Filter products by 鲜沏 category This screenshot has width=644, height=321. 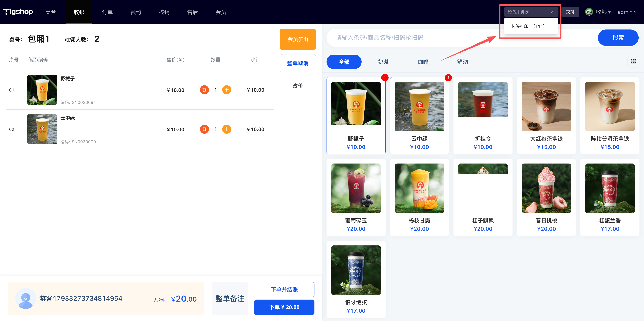tap(463, 62)
